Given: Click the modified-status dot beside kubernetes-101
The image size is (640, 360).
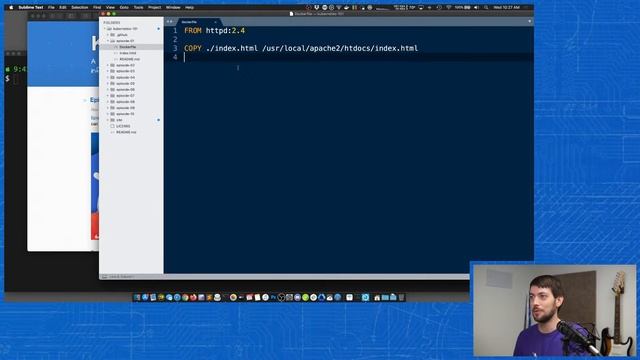Looking at the screenshot, I should tap(158, 29).
